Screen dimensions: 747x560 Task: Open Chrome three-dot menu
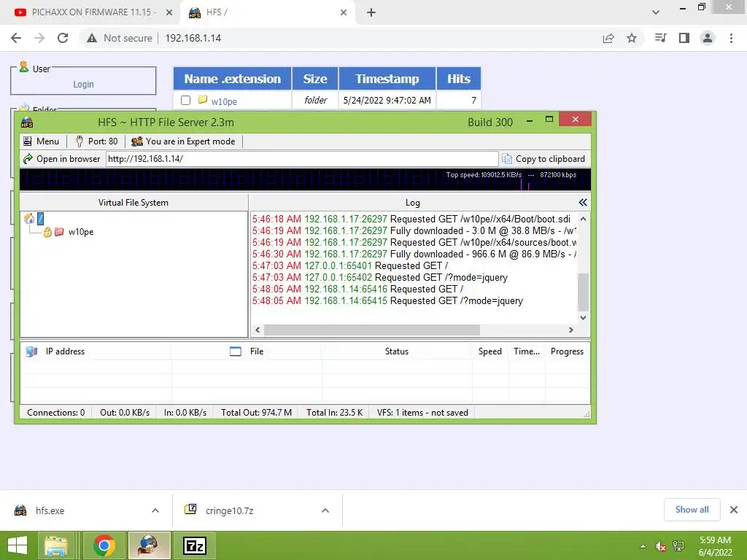(731, 38)
